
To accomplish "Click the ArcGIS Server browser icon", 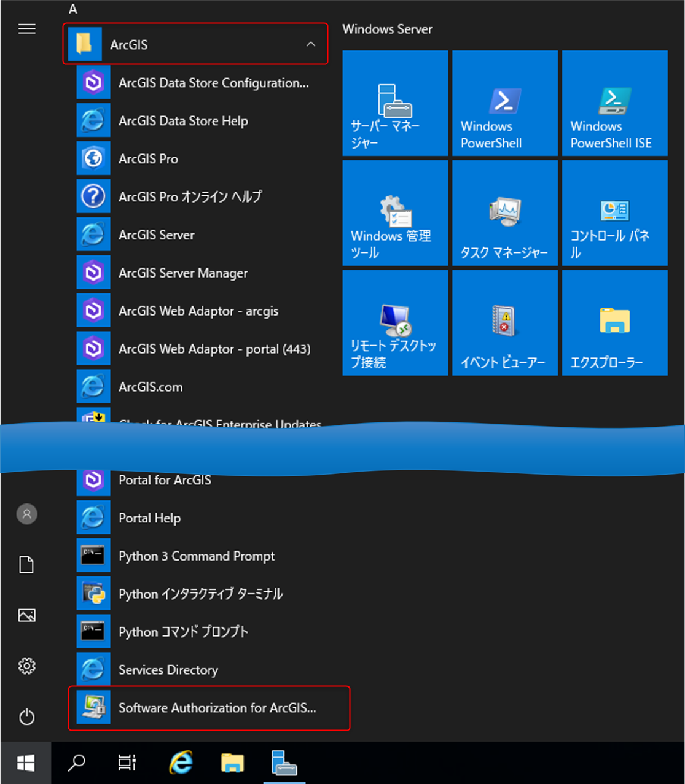I will 93,235.
